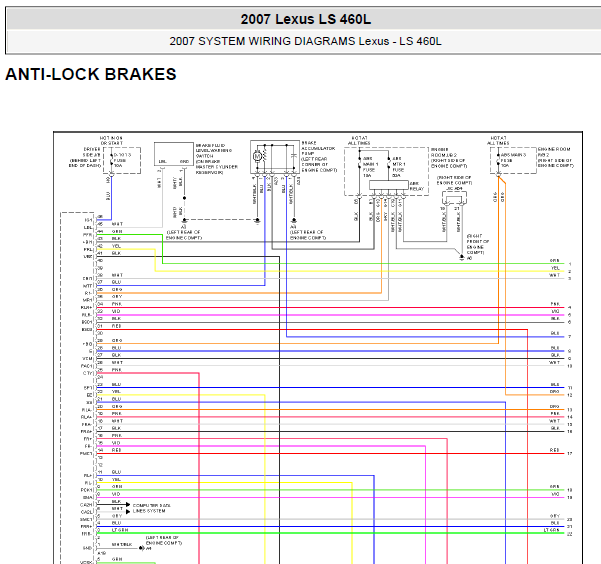Select the "2007 Lexus LS 460L" title
The image size is (601, 564).
[305, 19]
